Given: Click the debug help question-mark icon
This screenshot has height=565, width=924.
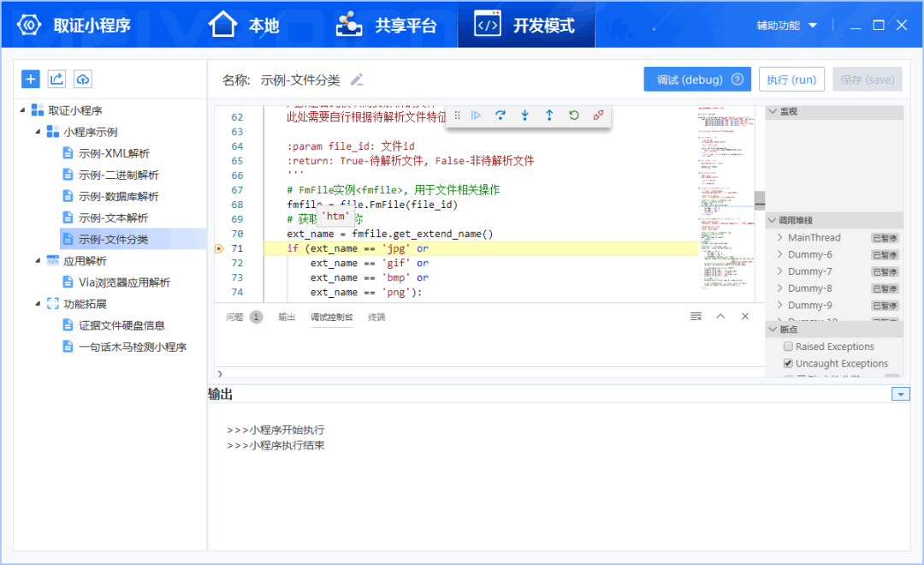Looking at the screenshot, I should (x=737, y=80).
